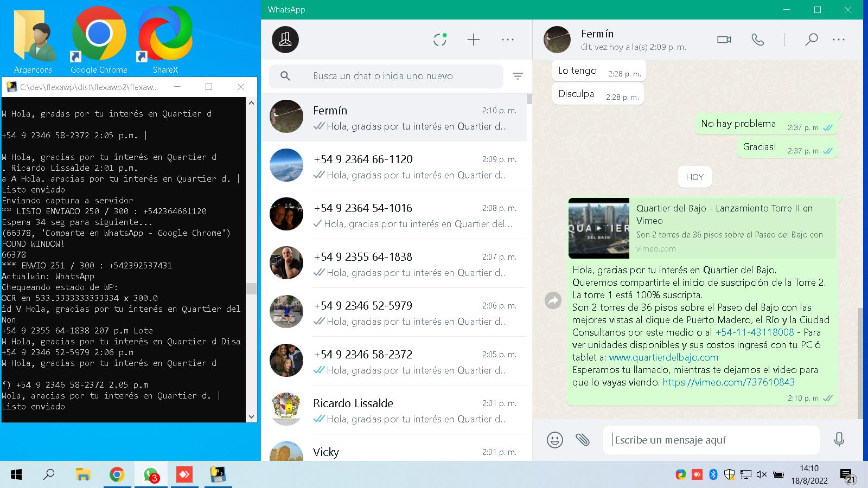This screenshot has height=488, width=868.
Task: Switch to WhatsApp taskbar icon
Action: point(151,475)
